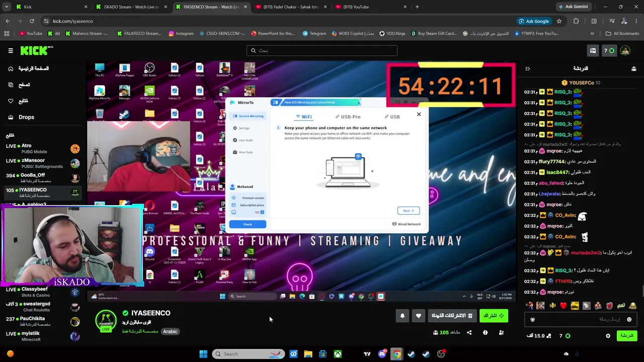Open the emoji picker in chat input
Screen dimensions: 644x362
coord(629,319)
